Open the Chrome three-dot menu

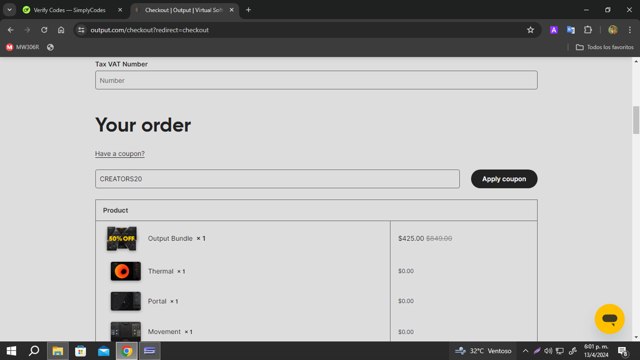[x=629, y=30]
